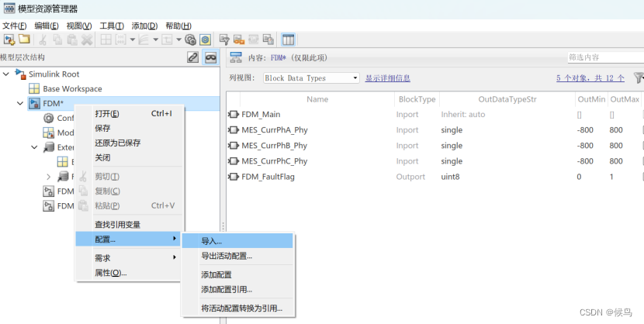Image resolution: width=644 pixels, height=324 pixels.
Task: Toggle the column view layout icon
Action: point(289,40)
